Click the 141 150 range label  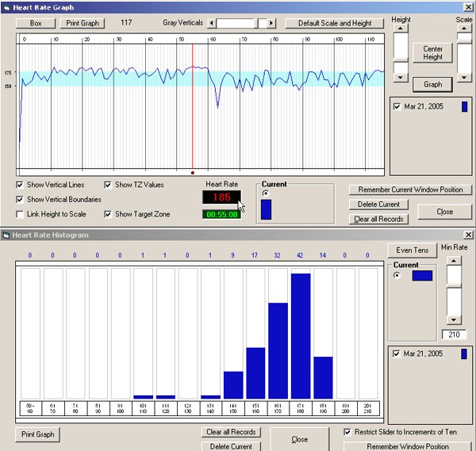pos(232,408)
